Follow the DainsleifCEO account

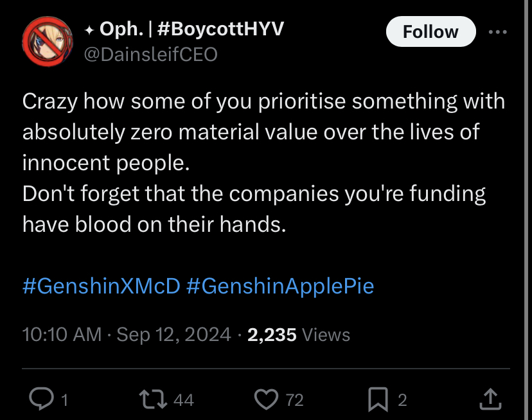[430, 31]
